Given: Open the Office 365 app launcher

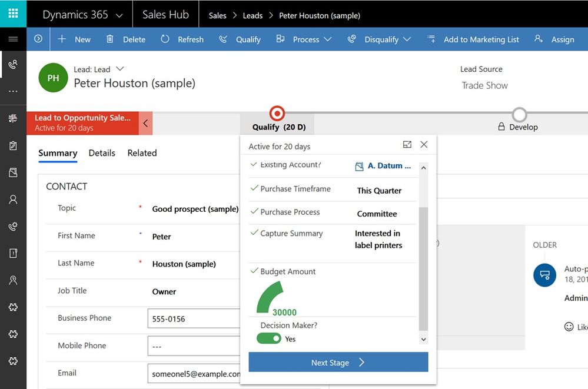Looking at the screenshot, I should tap(12, 12).
